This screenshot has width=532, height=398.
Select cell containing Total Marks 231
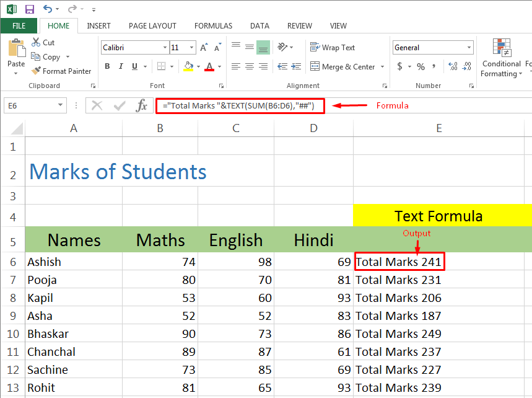(x=398, y=280)
